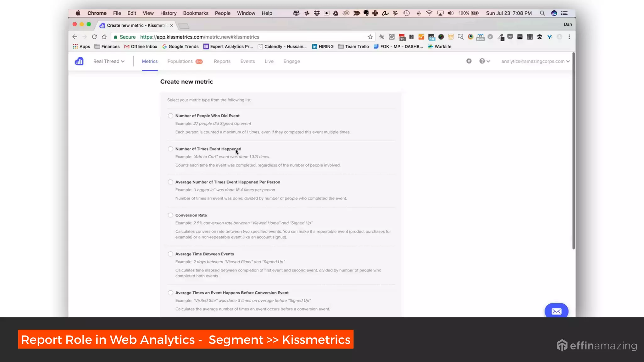Click the browser home icon

[104, 37]
